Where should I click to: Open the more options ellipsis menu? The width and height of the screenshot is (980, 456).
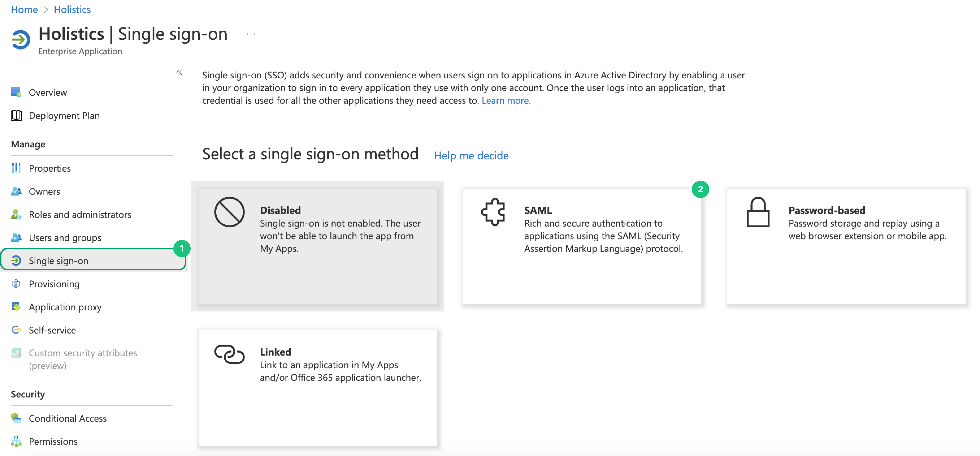(251, 34)
